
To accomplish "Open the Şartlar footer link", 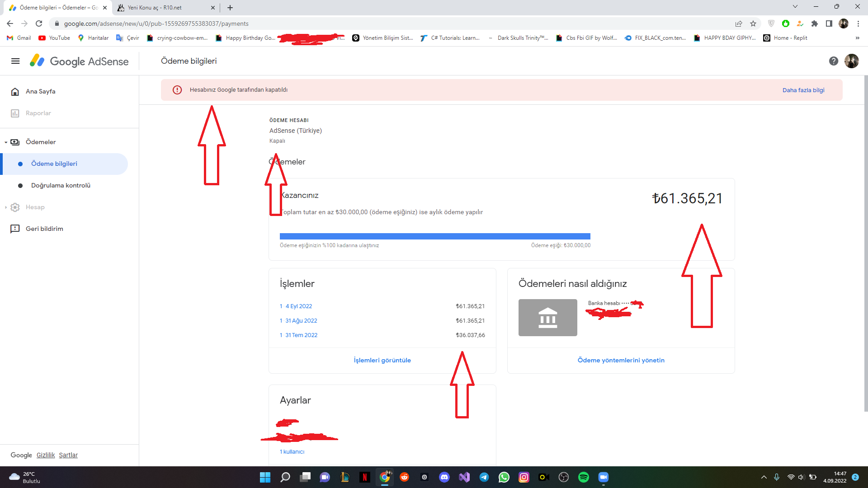I will click(68, 455).
